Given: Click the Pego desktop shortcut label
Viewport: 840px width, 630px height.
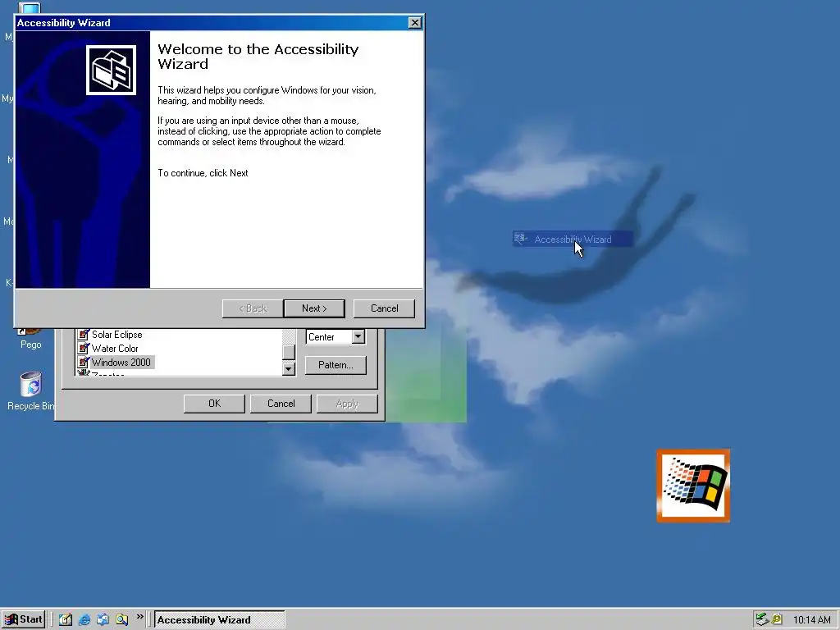Looking at the screenshot, I should (x=30, y=345).
